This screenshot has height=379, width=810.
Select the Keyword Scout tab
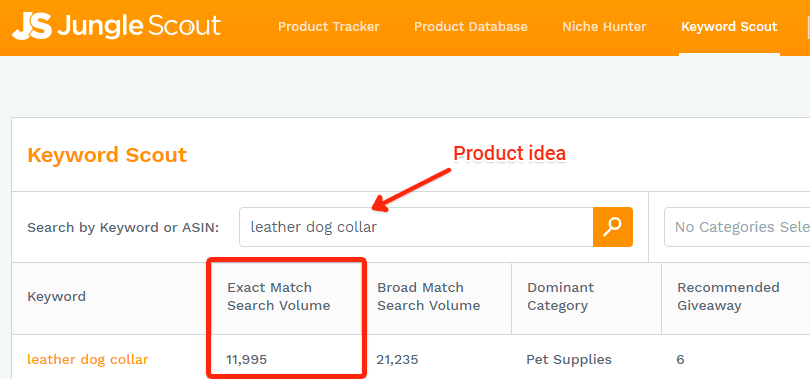[729, 27]
